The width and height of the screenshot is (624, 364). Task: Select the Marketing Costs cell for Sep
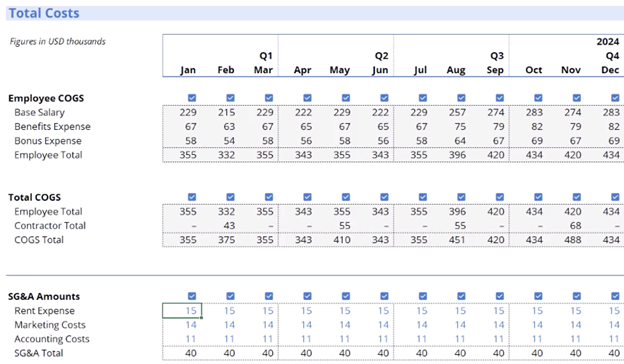490,325
